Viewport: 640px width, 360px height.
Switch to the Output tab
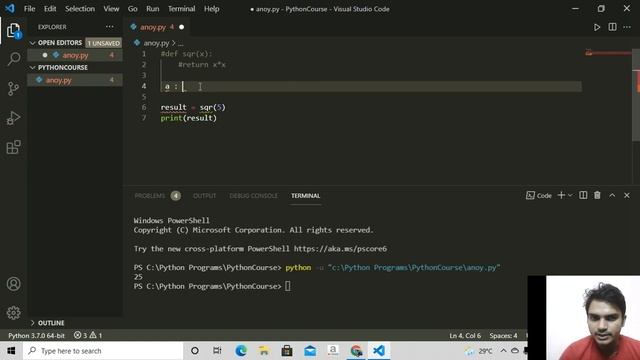[204, 196]
